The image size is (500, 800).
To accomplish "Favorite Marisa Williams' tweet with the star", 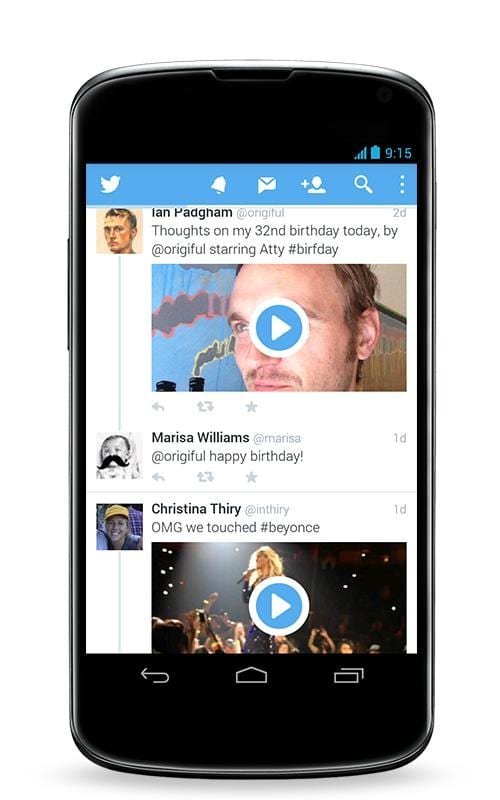I will tap(251, 477).
